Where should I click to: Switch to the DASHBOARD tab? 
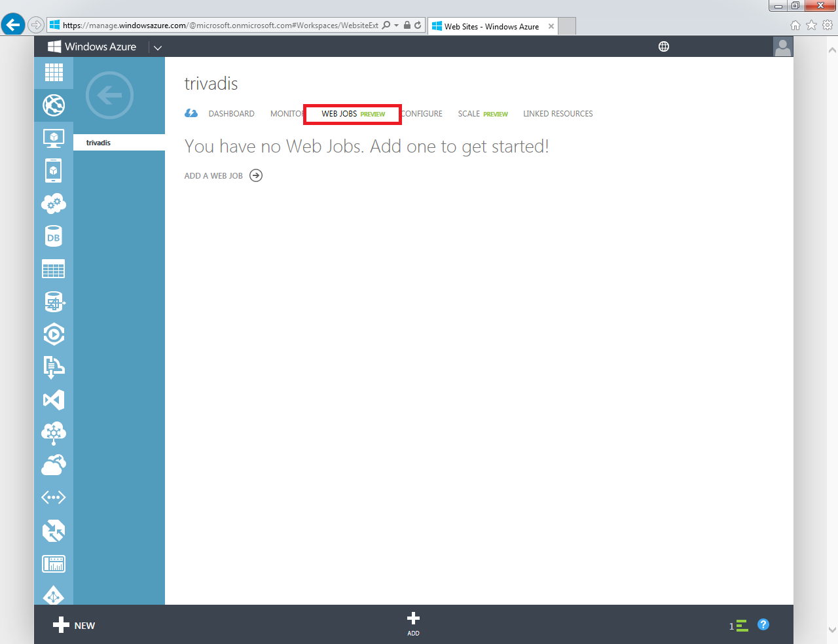(x=231, y=114)
